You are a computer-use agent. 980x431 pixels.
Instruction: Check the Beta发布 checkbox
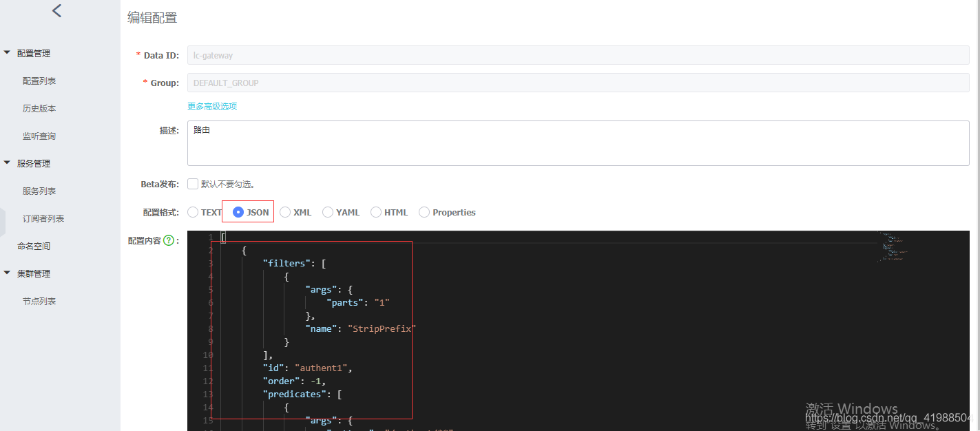pyautogui.click(x=193, y=184)
